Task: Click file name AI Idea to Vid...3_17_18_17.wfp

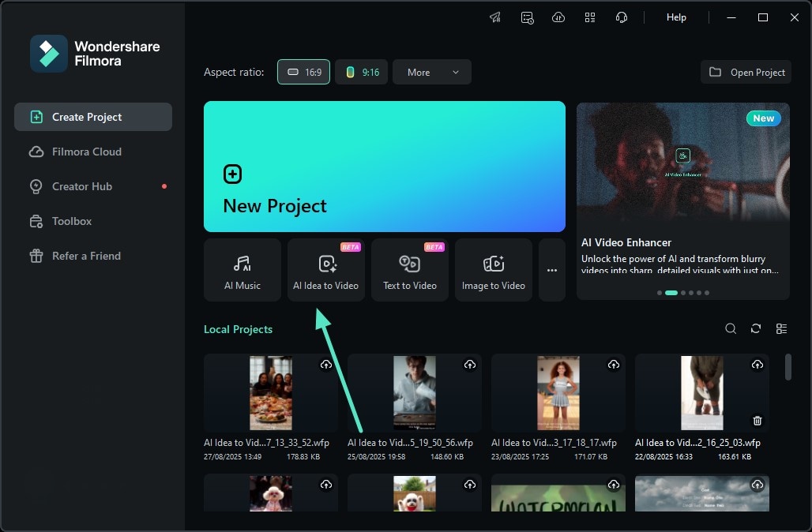Action: tap(554, 443)
